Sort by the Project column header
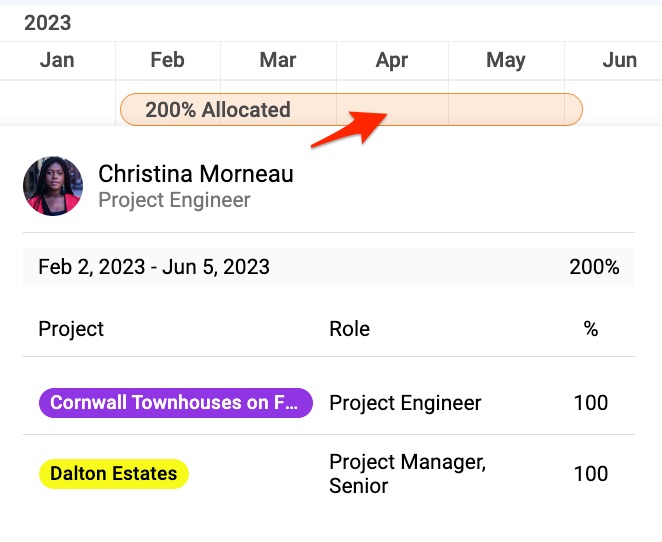Viewport: 662px width, 542px height. click(x=71, y=329)
